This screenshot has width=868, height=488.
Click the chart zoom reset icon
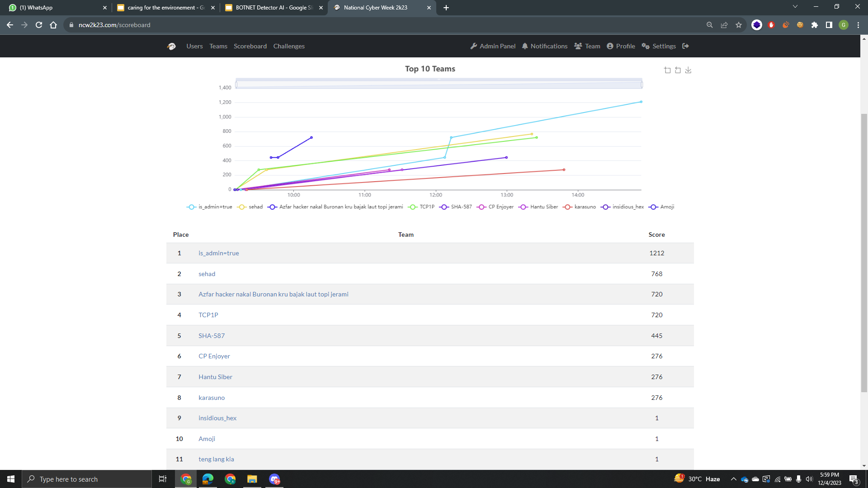[678, 70]
